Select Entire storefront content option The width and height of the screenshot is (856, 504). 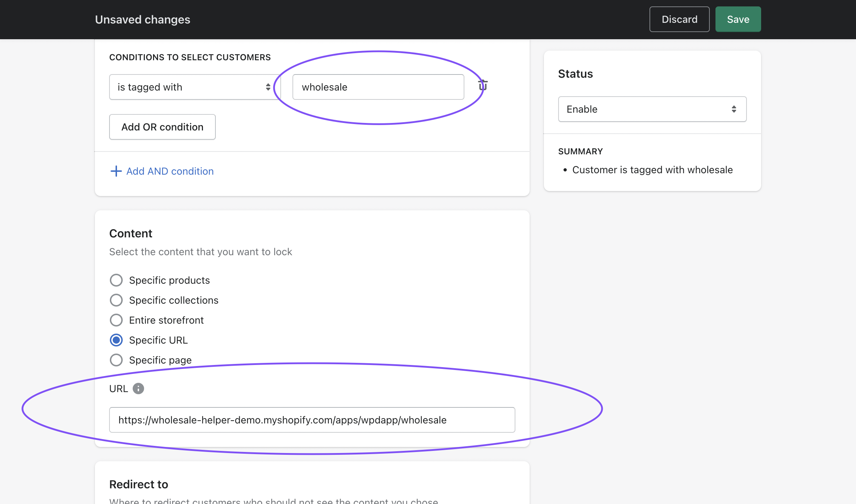pos(116,320)
